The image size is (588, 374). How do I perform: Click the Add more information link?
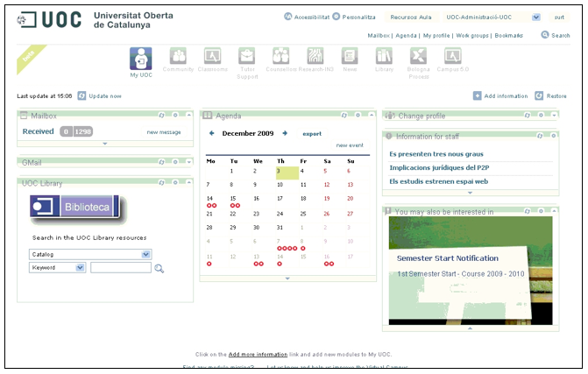pos(258,354)
